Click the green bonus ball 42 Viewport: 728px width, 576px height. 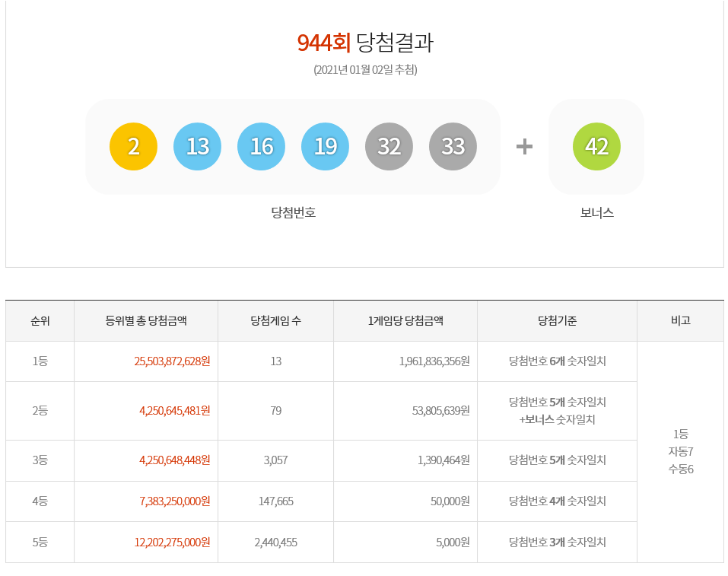(596, 146)
